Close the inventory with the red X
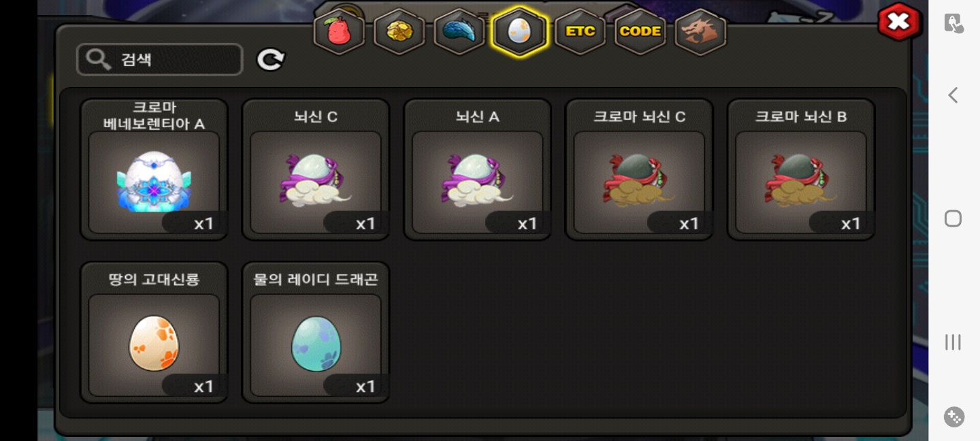The image size is (980, 441). [x=899, y=22]
